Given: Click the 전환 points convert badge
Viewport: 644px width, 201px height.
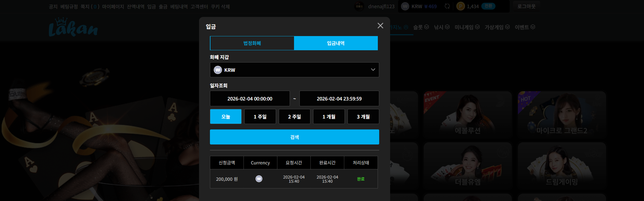Looking at the screenshot, I should coord(488,6).
